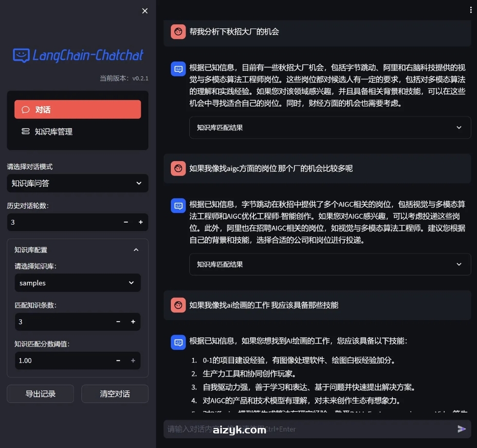This screenshot has height=448, width=477.
Task: Click the speech bubble icon on 对话 button
Action: (x=25, y=109)
